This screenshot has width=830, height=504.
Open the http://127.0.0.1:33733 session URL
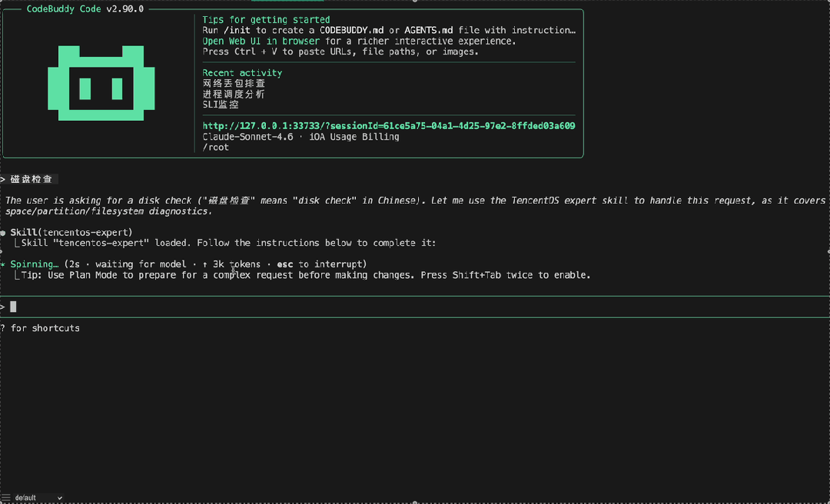click(389, 126)
